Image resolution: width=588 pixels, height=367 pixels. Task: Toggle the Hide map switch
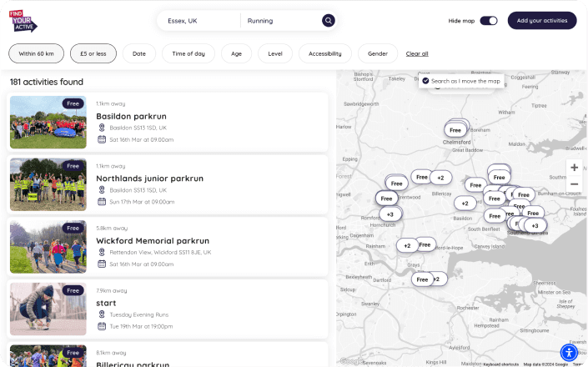489,21
